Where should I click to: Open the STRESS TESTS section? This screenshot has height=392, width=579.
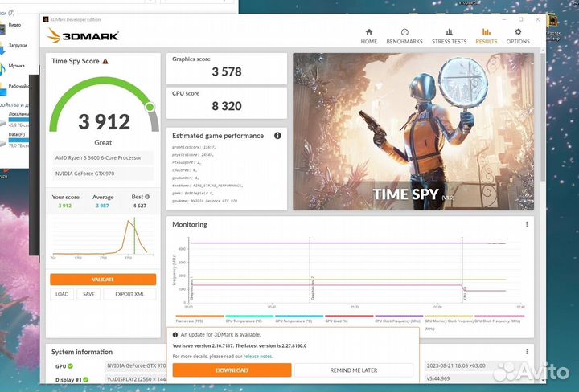(449, 36)
